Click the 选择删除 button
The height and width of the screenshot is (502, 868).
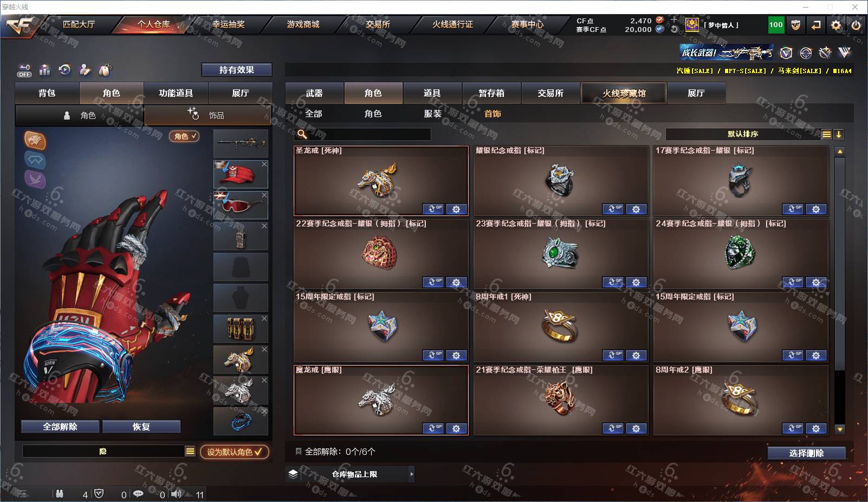806,453
